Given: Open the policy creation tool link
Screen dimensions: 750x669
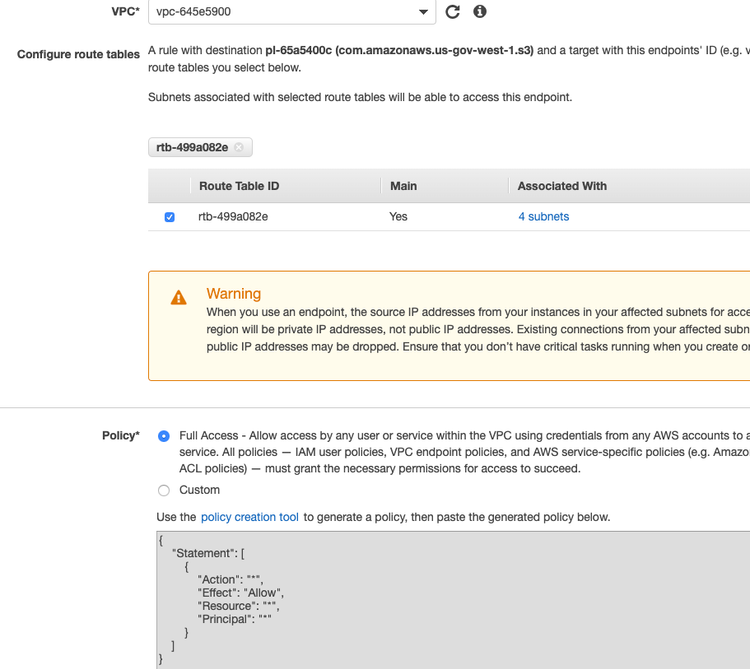Looking at the screenshot, I should click(x=249, y=517).
